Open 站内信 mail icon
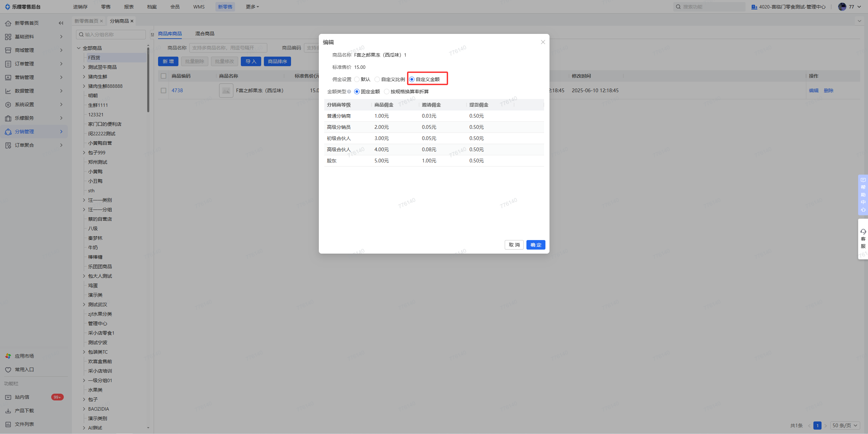This screenshot has height=434, width=868. point(8,397)
